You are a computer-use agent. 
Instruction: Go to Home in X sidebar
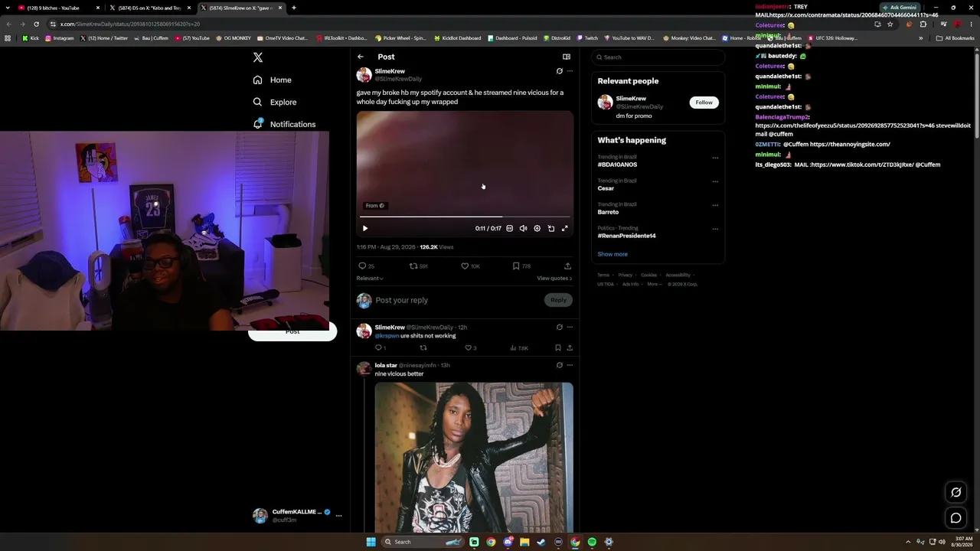click(x=273, y=80)
